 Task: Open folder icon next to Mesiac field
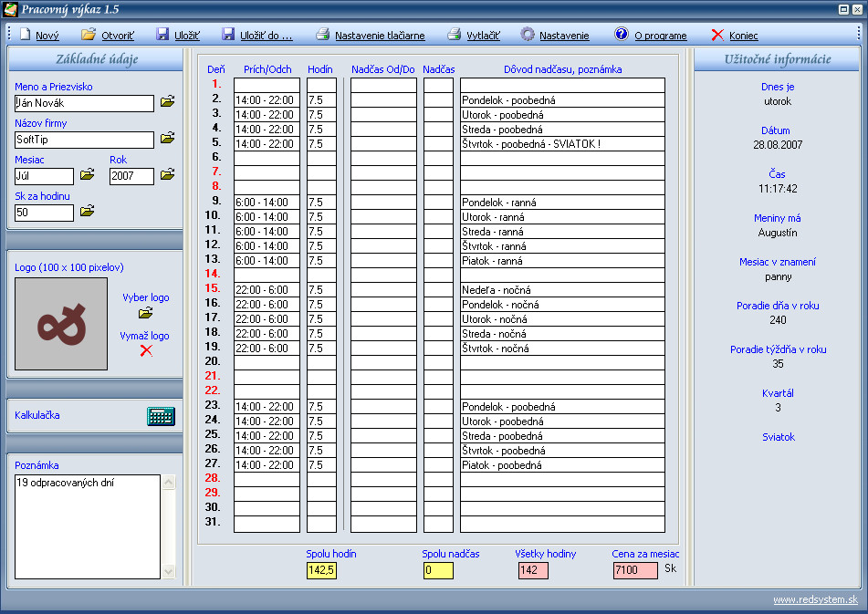[x=87, y=175]
